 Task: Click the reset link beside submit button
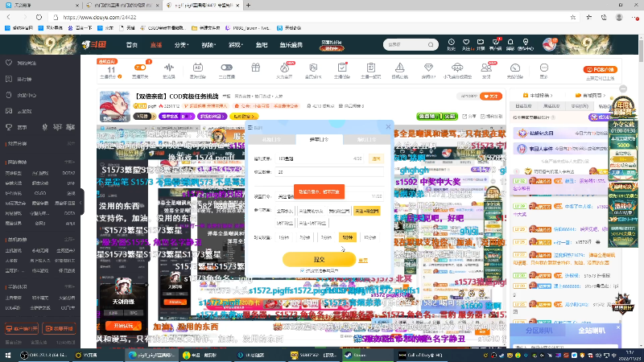(x=363, y=260)
